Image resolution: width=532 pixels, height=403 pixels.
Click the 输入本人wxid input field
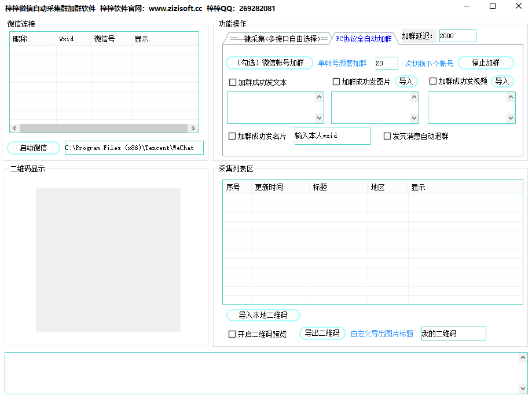[x=332, y=135]
